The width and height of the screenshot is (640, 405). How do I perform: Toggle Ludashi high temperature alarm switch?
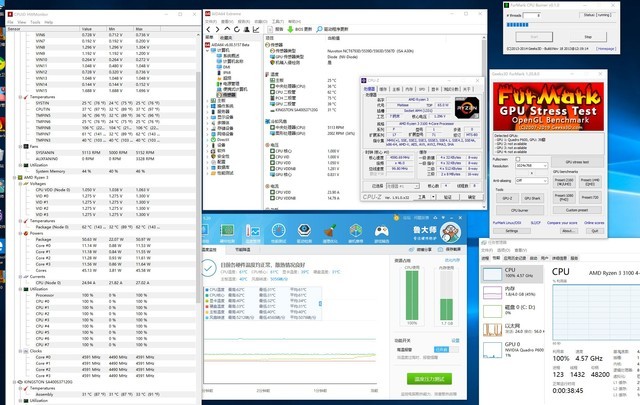(446, 349)
